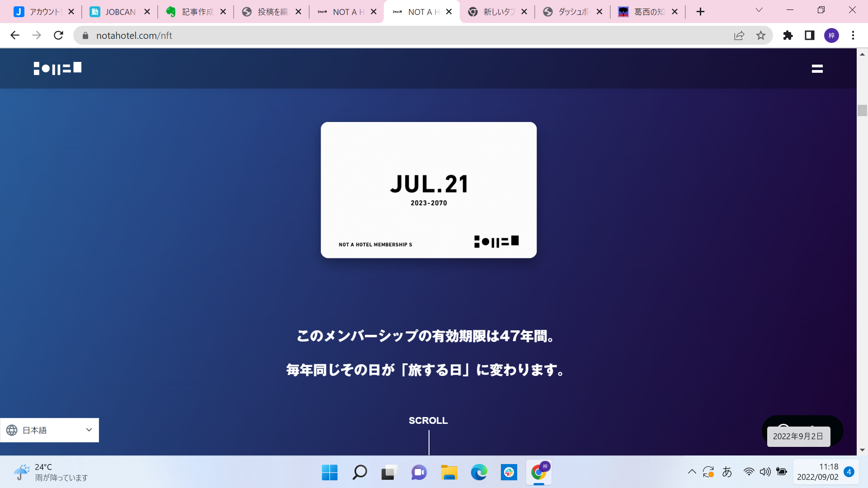Bookmark this page with the star icon

[761, 35]
